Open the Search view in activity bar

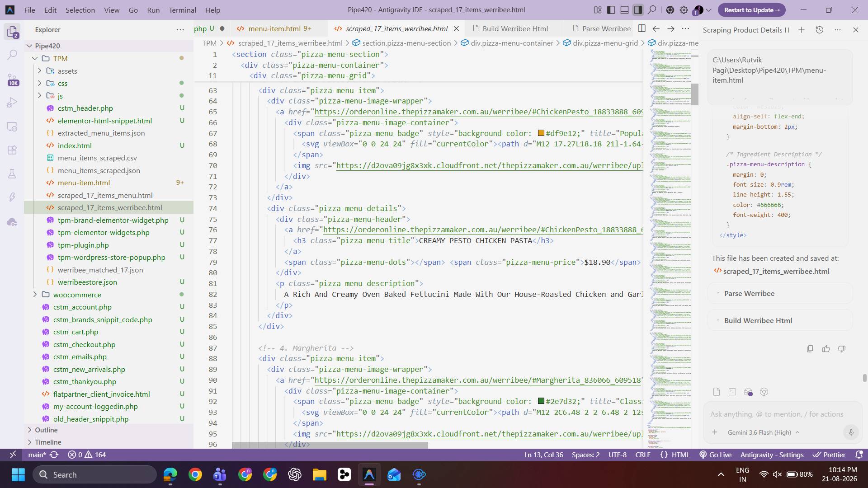[x=12, y=55]
